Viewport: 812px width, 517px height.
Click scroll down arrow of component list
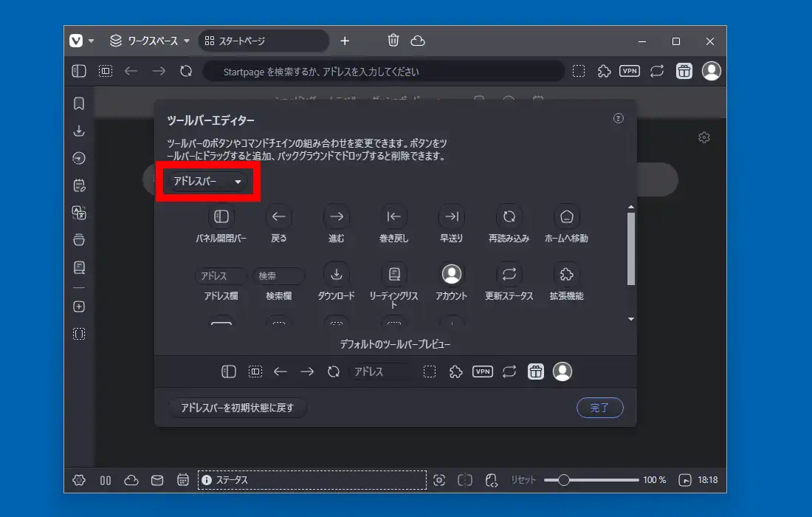(630, 319)
